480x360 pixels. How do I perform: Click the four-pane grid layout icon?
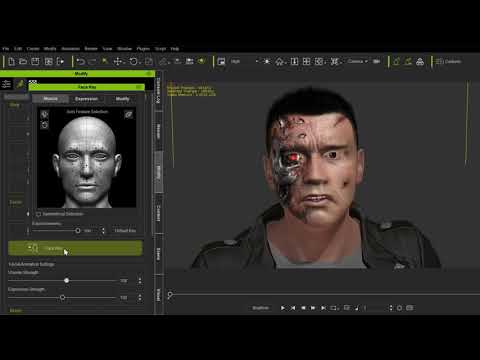point(306,62)
